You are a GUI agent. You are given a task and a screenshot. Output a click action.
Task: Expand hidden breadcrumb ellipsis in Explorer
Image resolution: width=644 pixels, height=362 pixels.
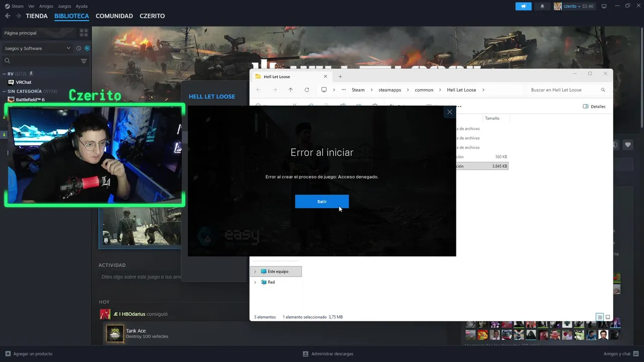click(344, 90)
